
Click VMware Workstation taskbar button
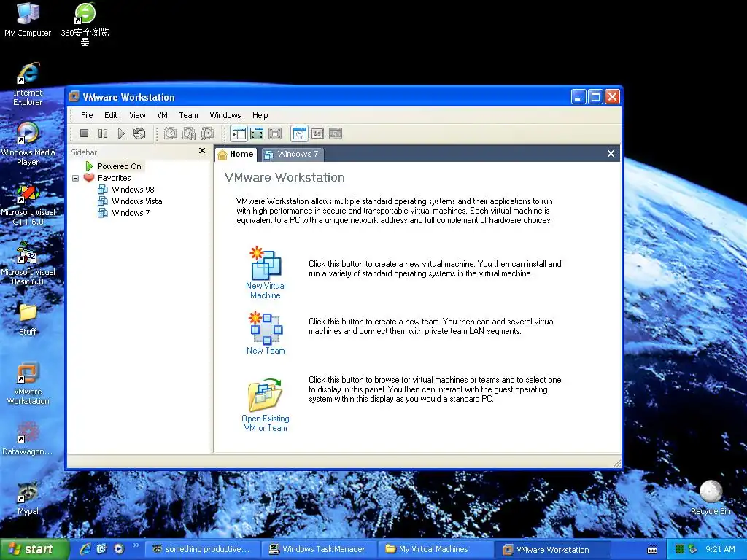point(553,550)
